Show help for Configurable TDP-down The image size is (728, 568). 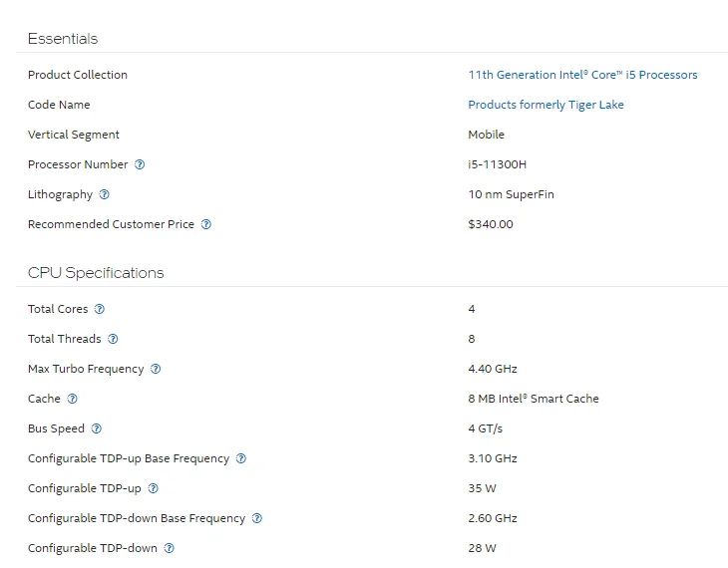tap(170, 548)
